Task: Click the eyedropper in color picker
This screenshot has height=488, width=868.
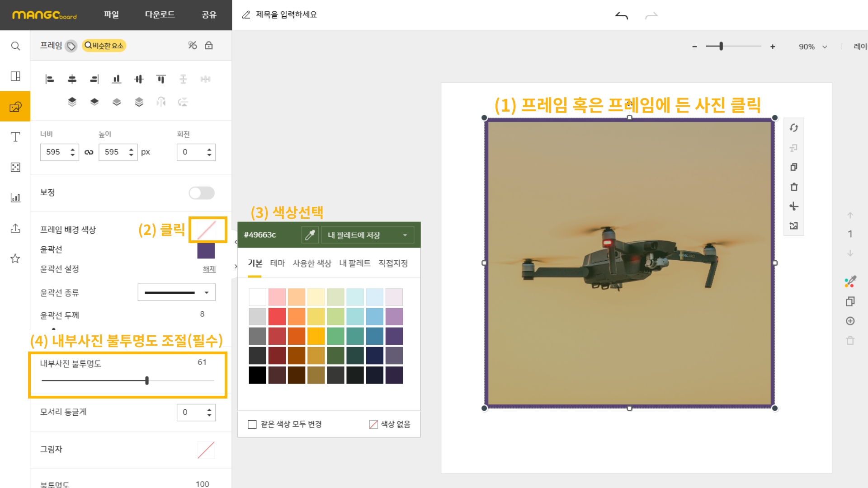Action: pos(310,235)
